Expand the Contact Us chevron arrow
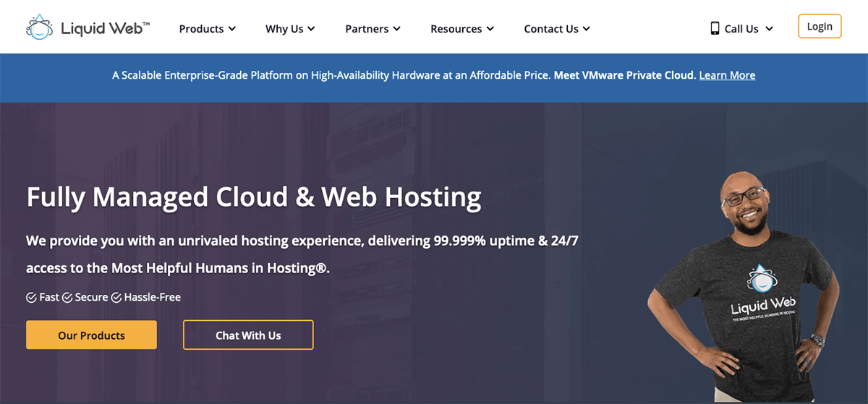The height and width of the screenshot is (404, 868). [x=587, y=29]
